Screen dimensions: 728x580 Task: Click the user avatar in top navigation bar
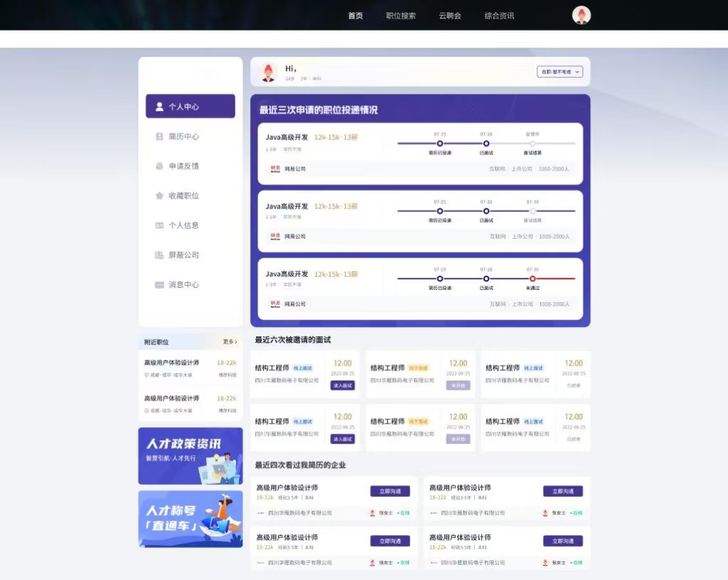click(x=581, y=16)
